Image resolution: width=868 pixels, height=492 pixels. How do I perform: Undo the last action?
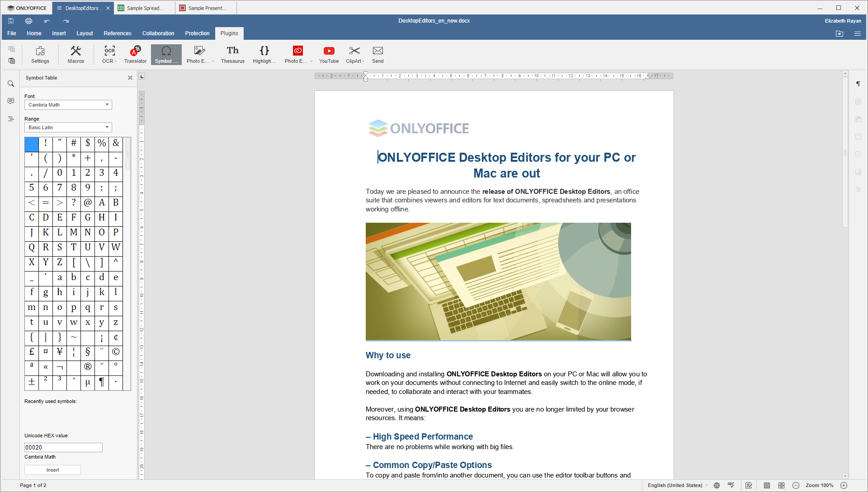pyautogui.click(x=47, y=21)
